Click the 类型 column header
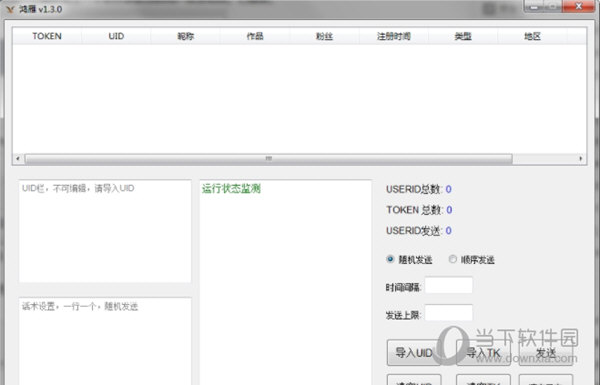The width and height of the screenshot is (600, 385). pyautogui.click(x=463, y=36)
